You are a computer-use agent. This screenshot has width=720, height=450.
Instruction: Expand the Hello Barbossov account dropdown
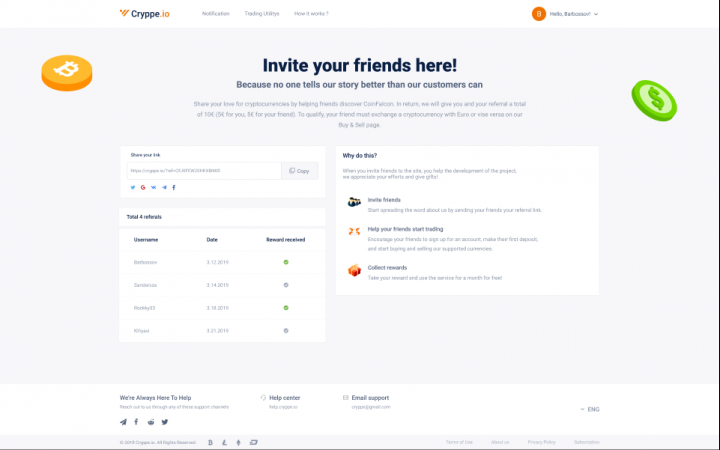[574, 14]
